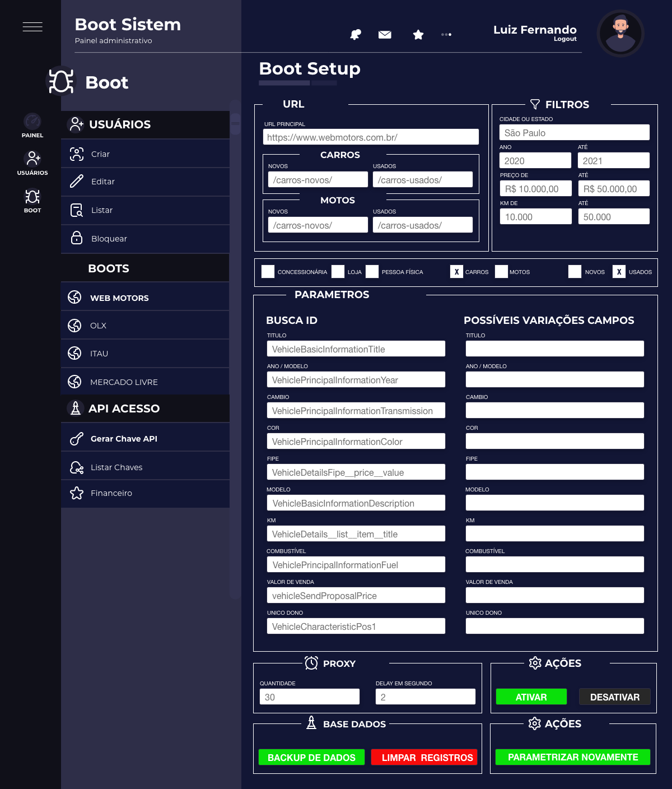Click the globe icon beside OLX
Screen dimensions: 672x789
pos(74,326)
